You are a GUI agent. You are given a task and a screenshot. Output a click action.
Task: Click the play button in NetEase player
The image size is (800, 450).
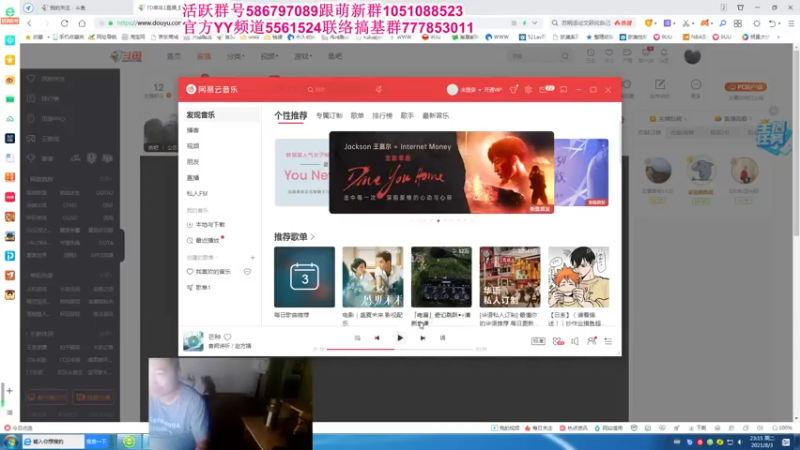[400, 338]
